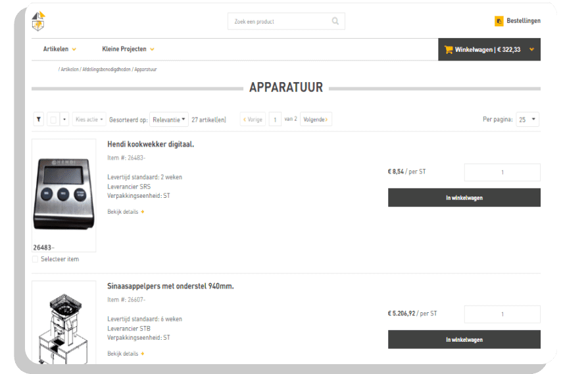
Task: Open the Kies actie dropdown
Action: (89, 119)
